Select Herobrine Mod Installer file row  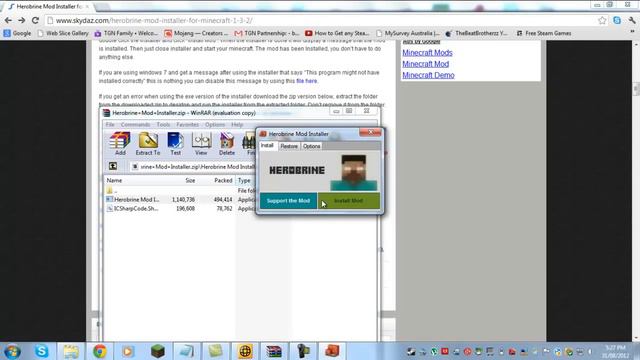[x=180, y=200]
